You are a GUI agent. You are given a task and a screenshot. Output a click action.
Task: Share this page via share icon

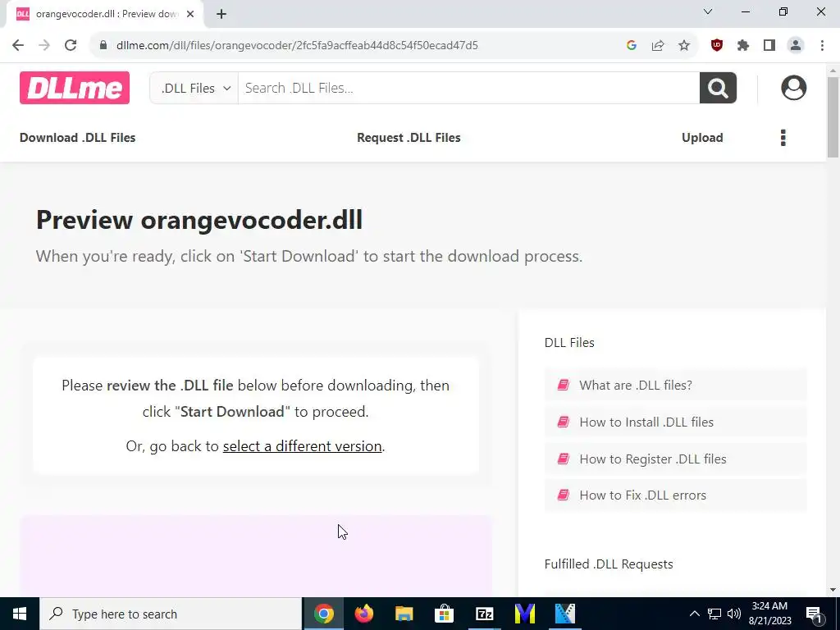(x=657, y=45)
